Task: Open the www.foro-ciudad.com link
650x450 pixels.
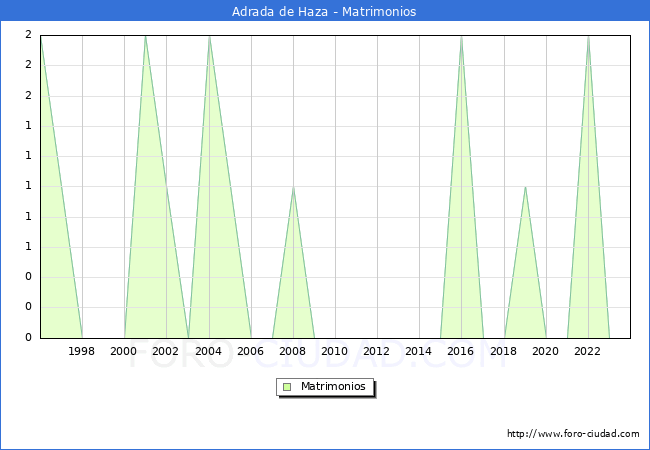Action: pyautogui.click(x=573, y=434)
